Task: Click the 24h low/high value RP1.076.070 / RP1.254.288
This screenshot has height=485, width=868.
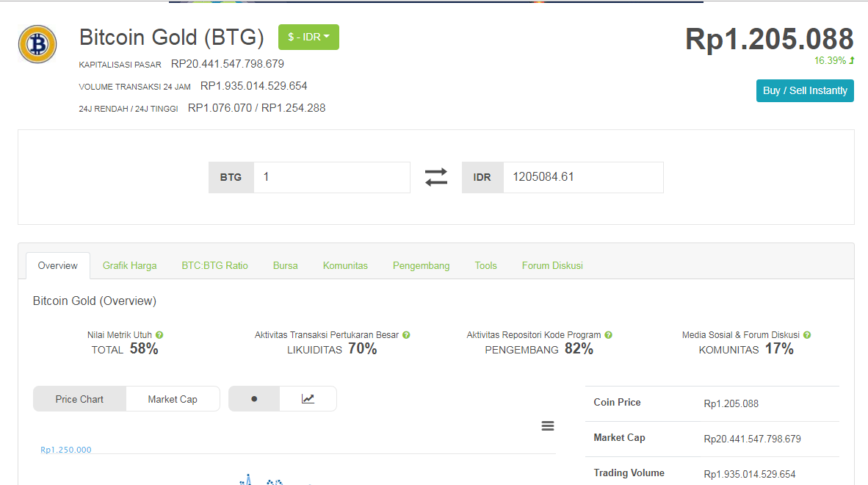Action: [x=257, y=108]
